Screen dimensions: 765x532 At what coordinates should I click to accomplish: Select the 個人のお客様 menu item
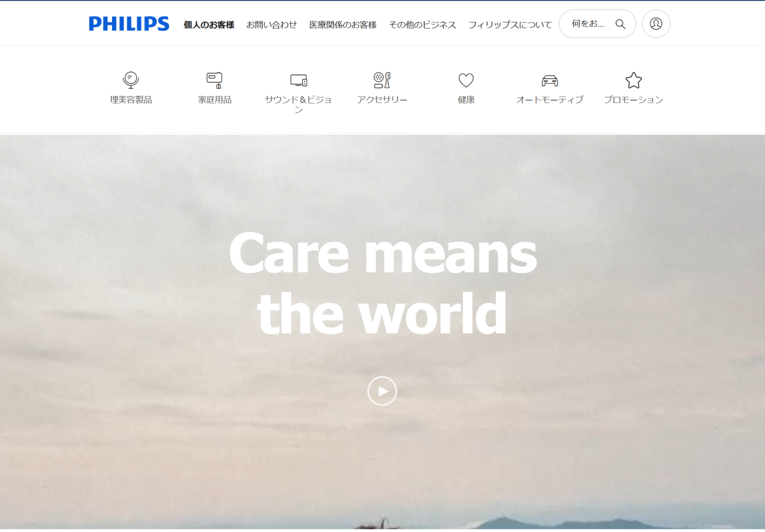coord(209,24)
